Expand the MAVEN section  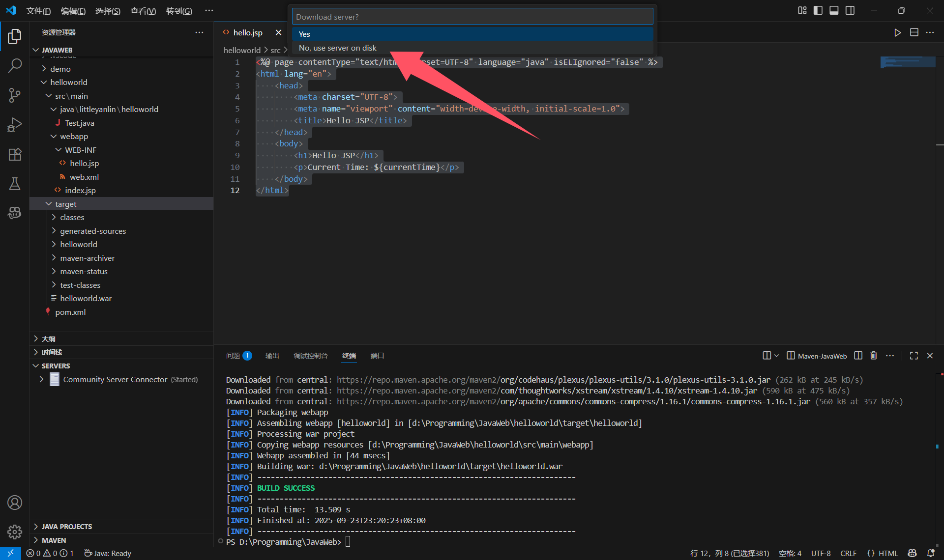(x=53, y=540)
